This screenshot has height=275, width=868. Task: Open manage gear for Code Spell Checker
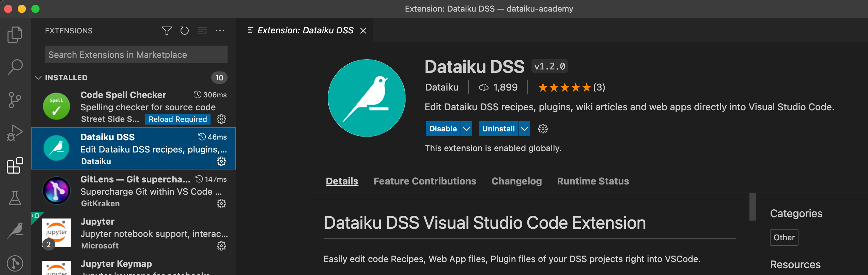point(221,119)
